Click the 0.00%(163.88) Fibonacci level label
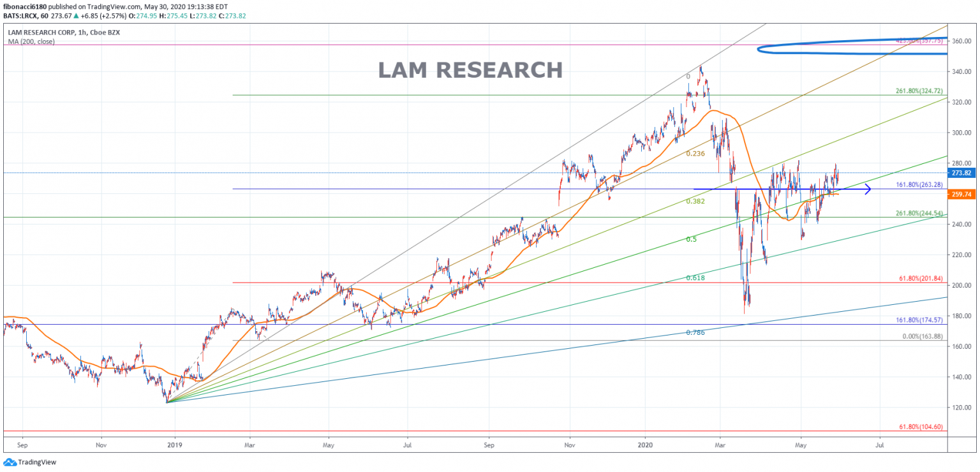 [x=923, y=336]
